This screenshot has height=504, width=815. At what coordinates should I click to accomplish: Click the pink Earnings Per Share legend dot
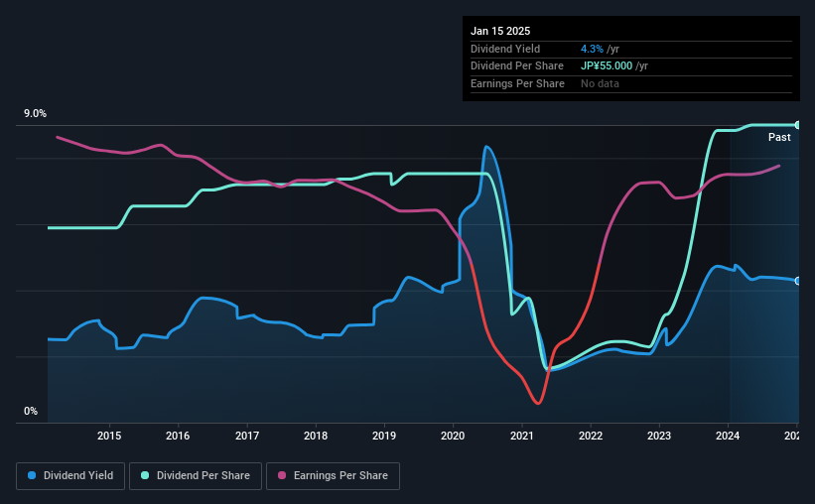coord(282,475)
